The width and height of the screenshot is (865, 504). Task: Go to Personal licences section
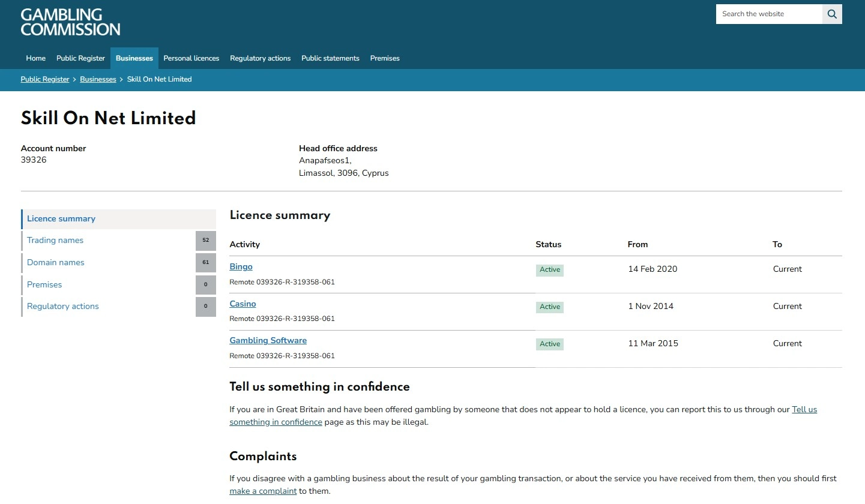pyautogui.click(x=191, y=58)
